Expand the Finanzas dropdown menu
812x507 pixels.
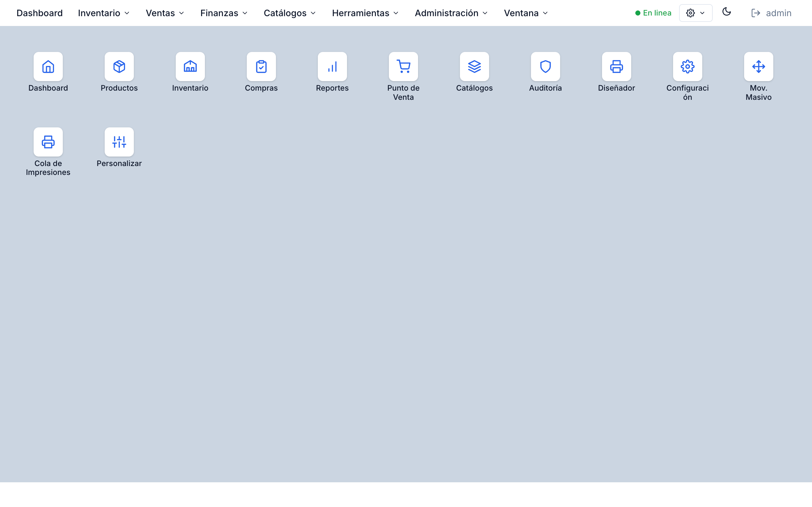pos(224,13)
